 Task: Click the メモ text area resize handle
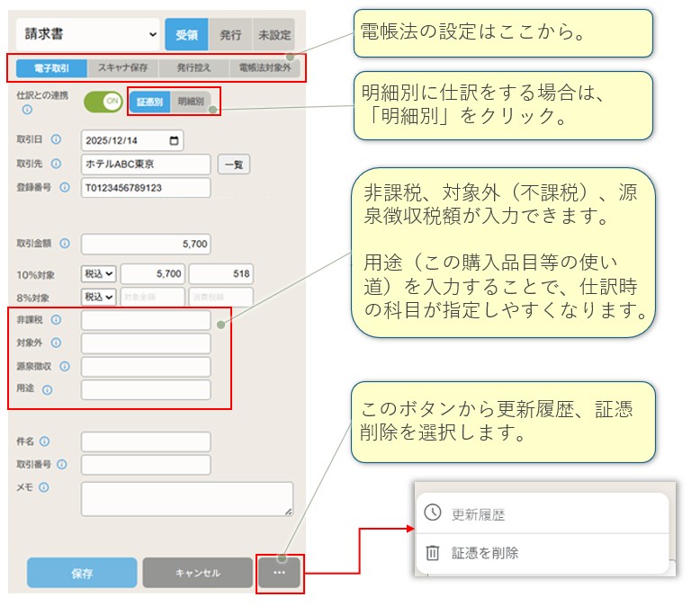(289, 512)
